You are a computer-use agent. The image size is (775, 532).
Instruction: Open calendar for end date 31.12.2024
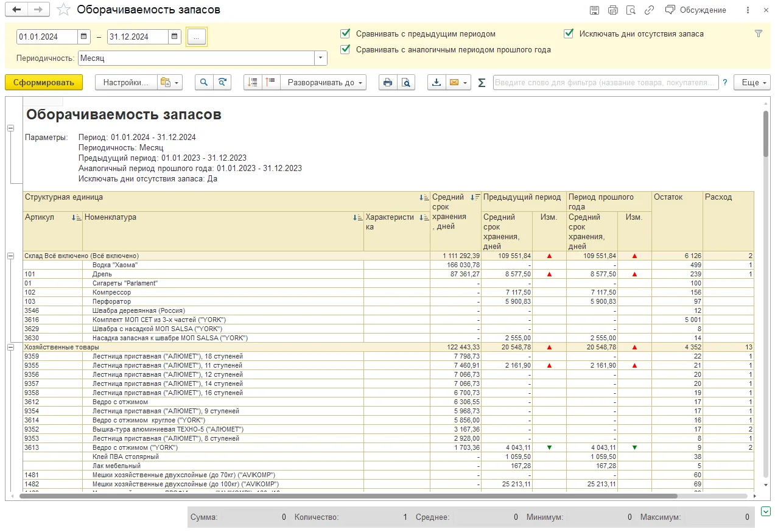click(x=175, y=37)
